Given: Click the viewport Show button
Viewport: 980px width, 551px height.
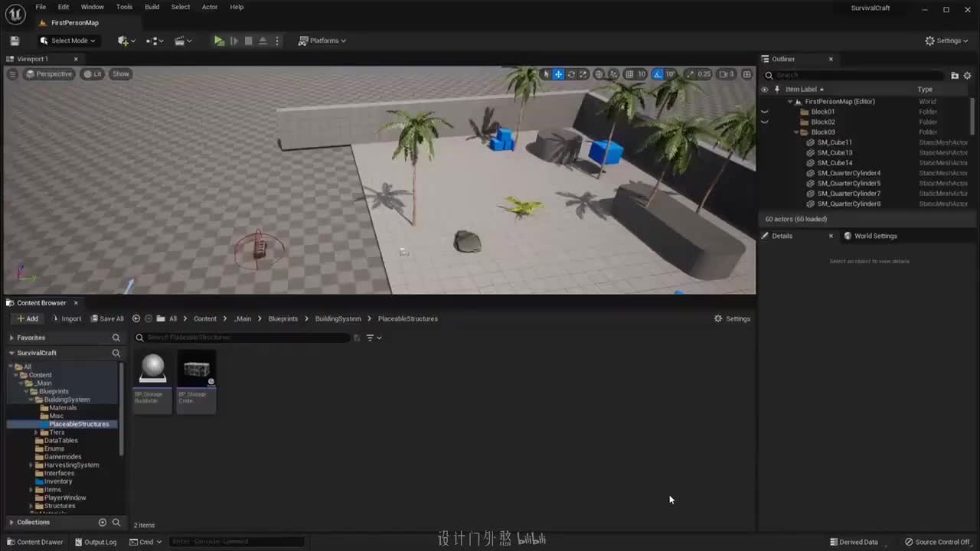Looking at the screenshot, I should (121, 74).
